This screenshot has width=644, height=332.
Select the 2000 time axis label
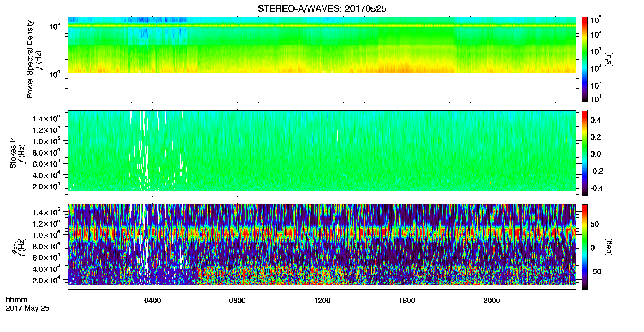coord(492,301)
